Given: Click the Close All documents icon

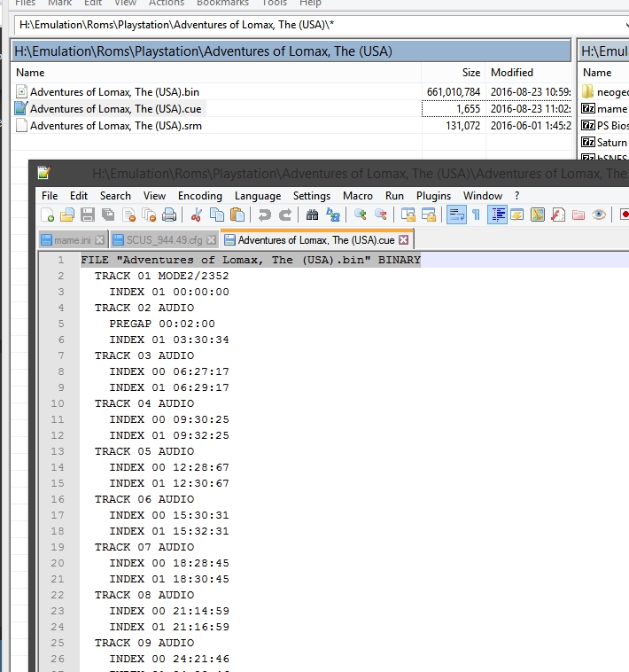Looking at the screenshot, I should click(149, 215).
